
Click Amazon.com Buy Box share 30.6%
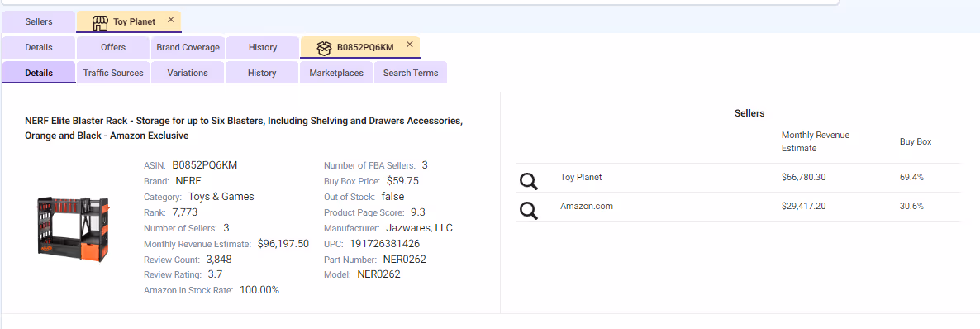(912, 206)
